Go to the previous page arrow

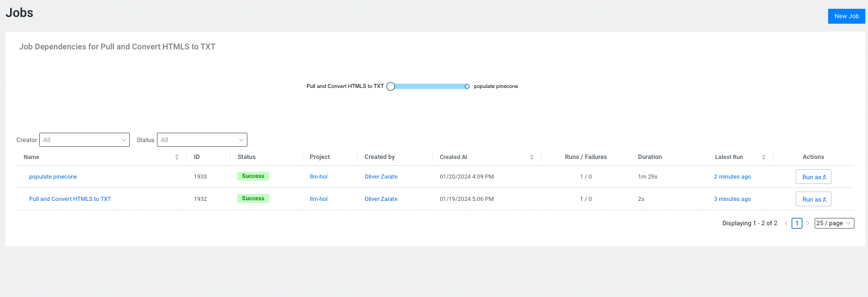pos(786,223)
